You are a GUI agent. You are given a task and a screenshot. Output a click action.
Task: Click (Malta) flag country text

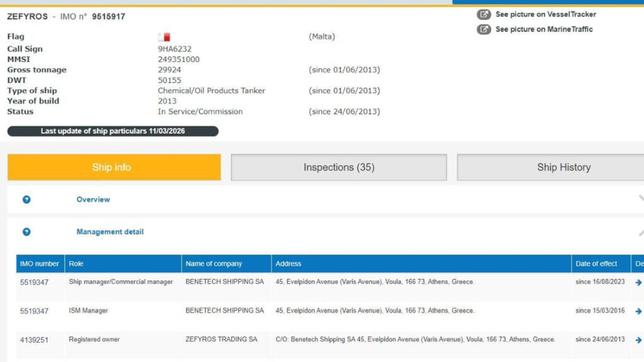click(x=322, y=36)
